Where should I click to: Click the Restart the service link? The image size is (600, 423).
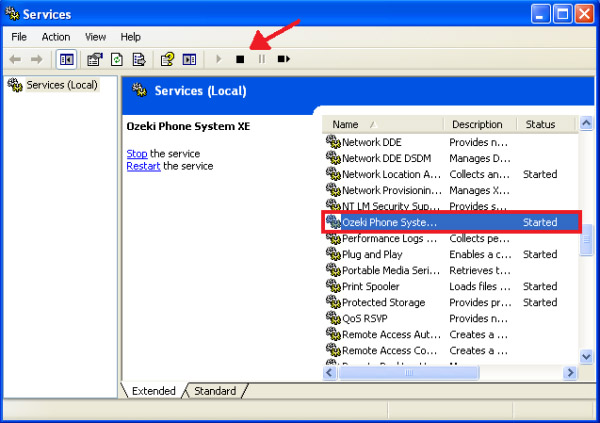(143, 166)
